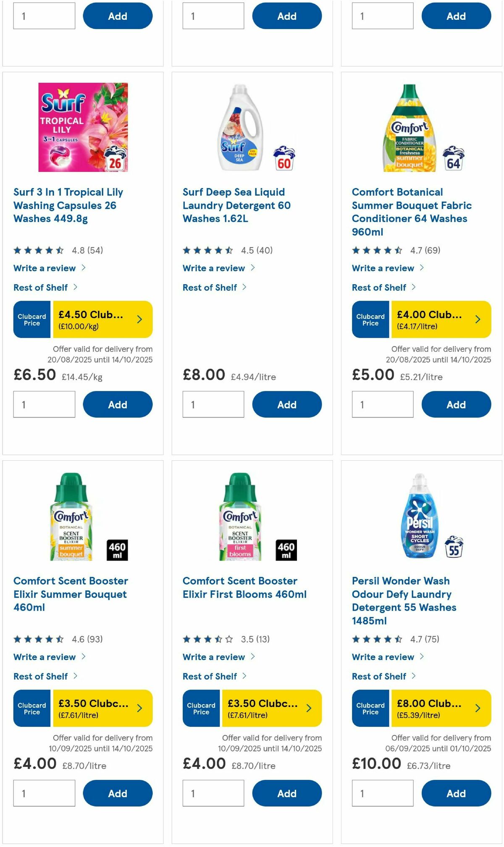
Task: Add Comfort Scent Booster Summer Bouquet to basket
Action: [x=118, y=793]
